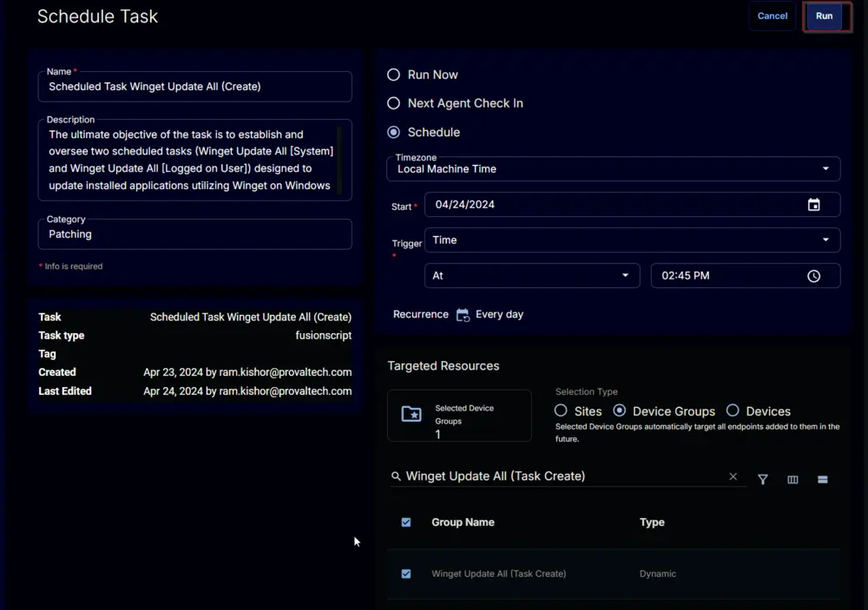Click the search magnifier icon
Screen dimensions: 868x610
tap(396, 476)
